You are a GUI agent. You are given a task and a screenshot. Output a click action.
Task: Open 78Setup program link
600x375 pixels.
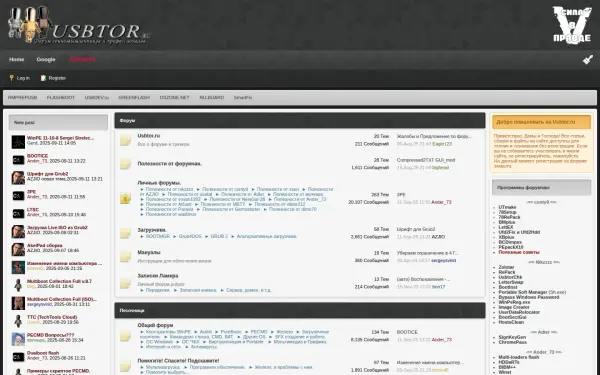point(507,212)
